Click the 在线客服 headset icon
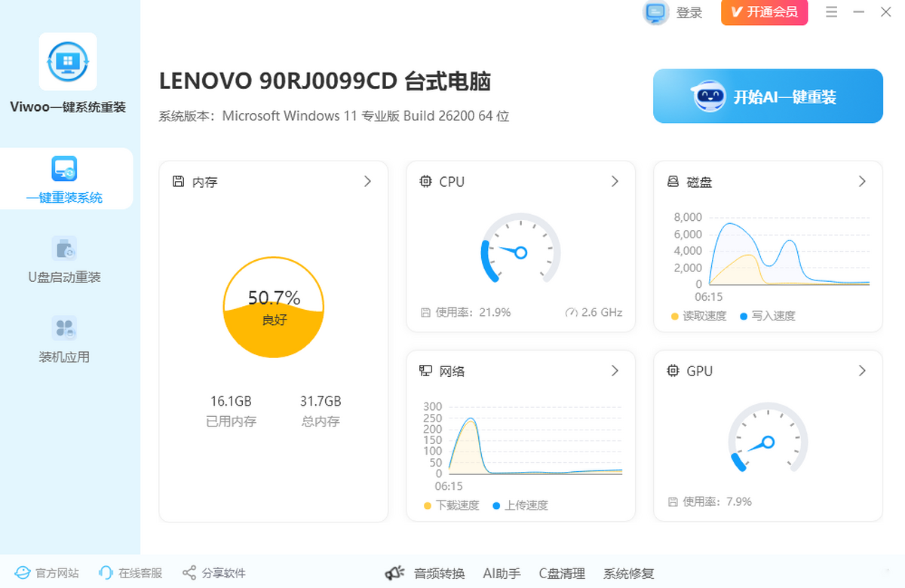905x588 pixels. click(x=106, y=574)
